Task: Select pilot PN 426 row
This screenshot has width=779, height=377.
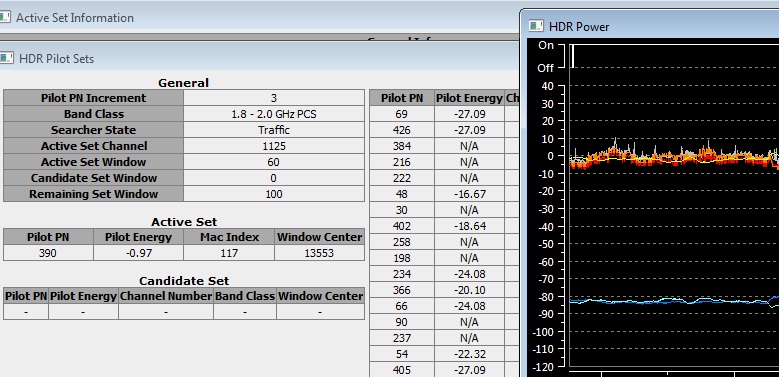Action: coord(444,130)
